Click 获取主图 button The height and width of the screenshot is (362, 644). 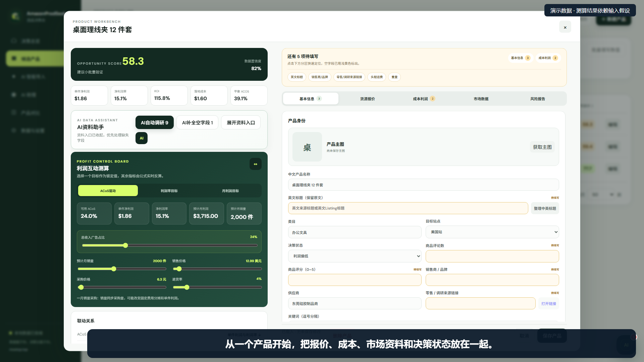pos(542,147)
